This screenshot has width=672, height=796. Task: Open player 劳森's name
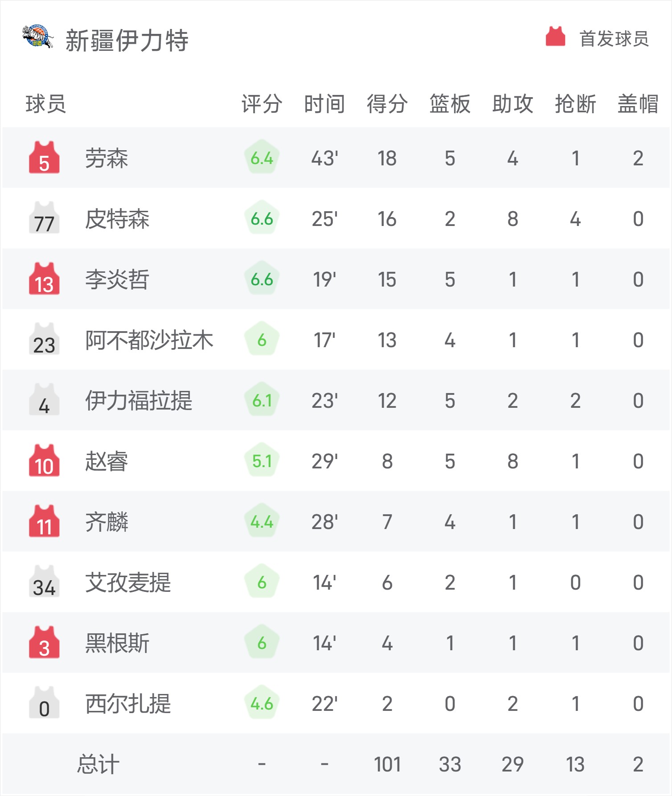[x=107, y=158]
